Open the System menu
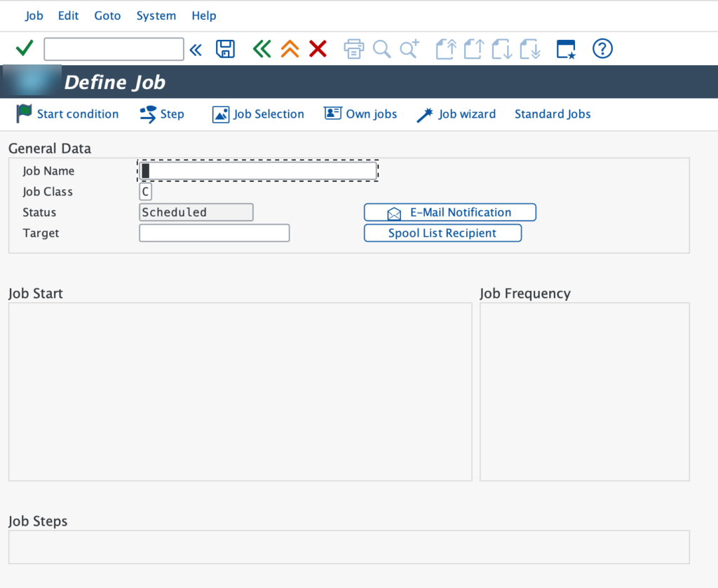Viewport: 718px width, 588px height. pyautogui.click(x=156, y=15)
